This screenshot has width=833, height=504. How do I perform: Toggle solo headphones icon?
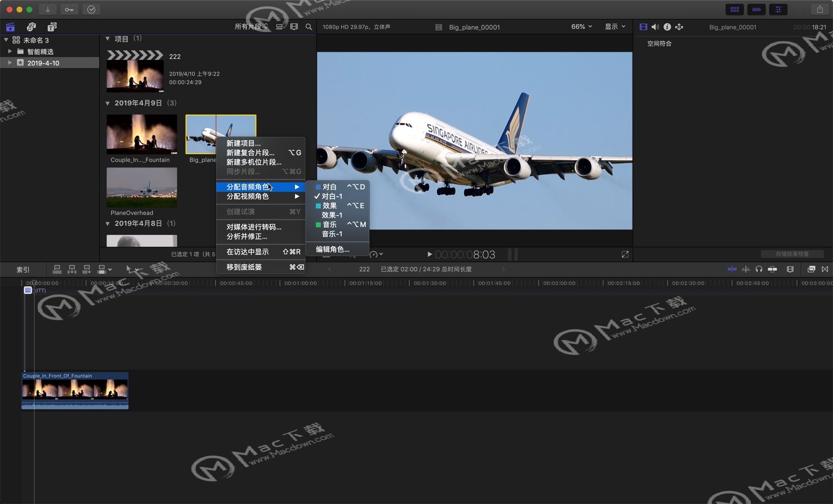click(x=759, y=269)
